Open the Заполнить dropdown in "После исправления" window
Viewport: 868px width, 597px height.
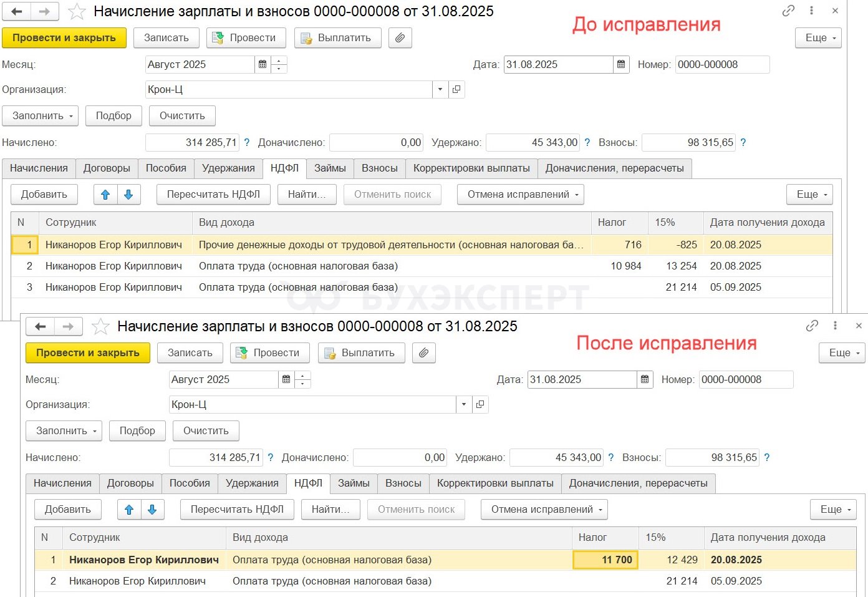click(x=64, y=431)
